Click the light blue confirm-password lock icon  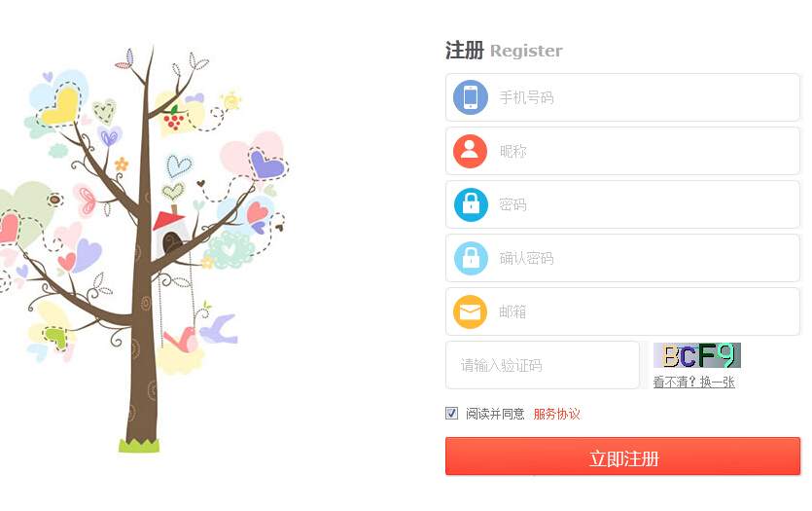click(471, 258)
